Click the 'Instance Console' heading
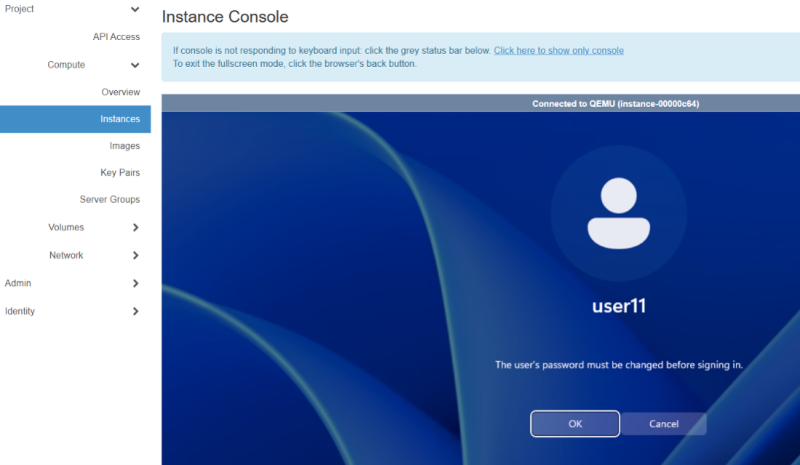Screen dimensions: 800x465 (x=225, y=17)
